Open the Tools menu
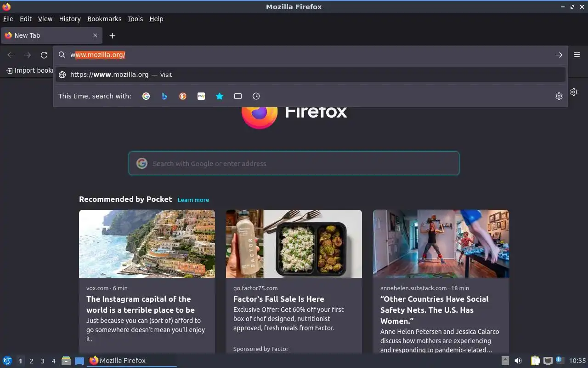This screenshot has height=368, width=588. pyautogui.click(x=135, y=19)
